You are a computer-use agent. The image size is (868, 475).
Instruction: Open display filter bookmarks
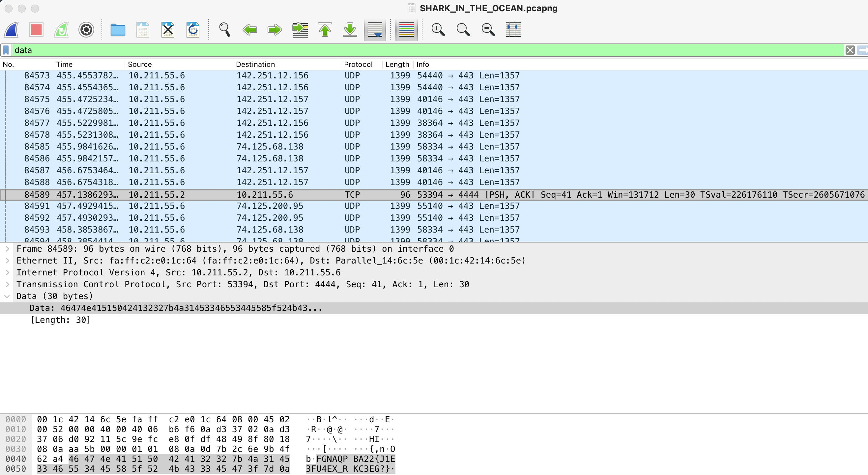(x=6, y=50)
